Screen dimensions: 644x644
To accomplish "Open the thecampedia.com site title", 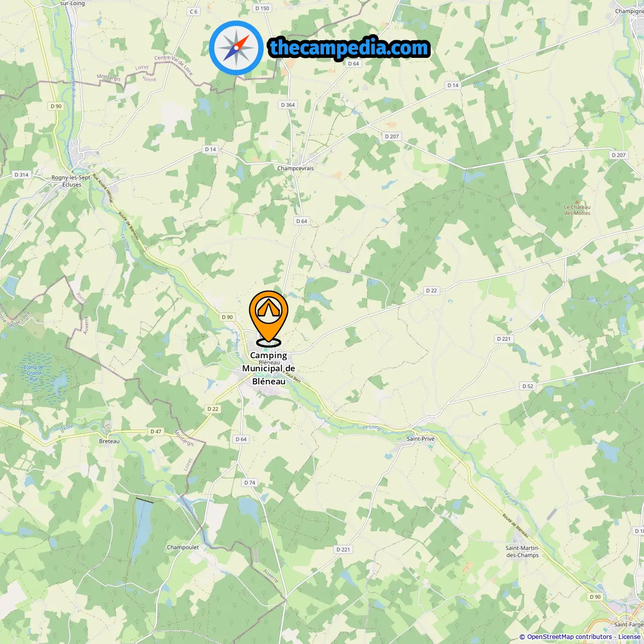I will [x=350, y=48].
